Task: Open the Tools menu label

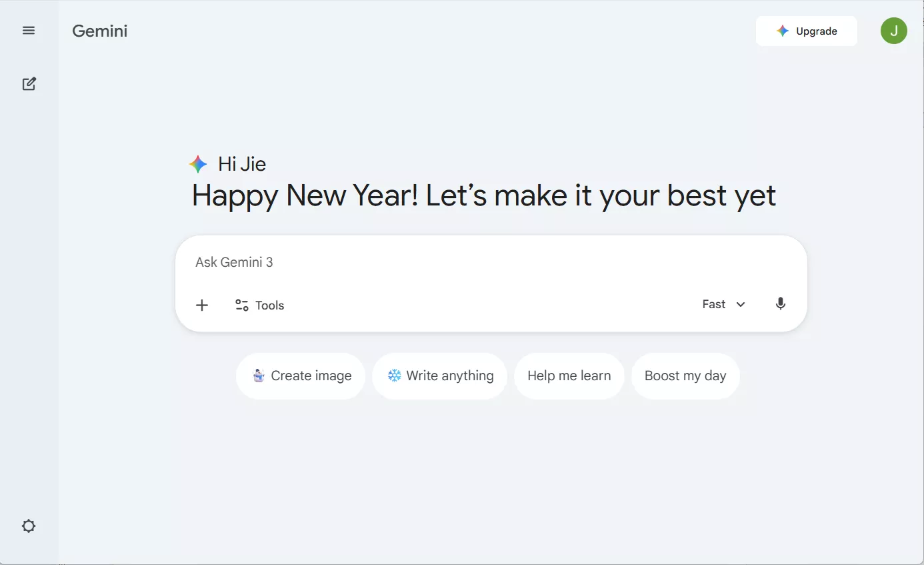Action: click(270, 306)
